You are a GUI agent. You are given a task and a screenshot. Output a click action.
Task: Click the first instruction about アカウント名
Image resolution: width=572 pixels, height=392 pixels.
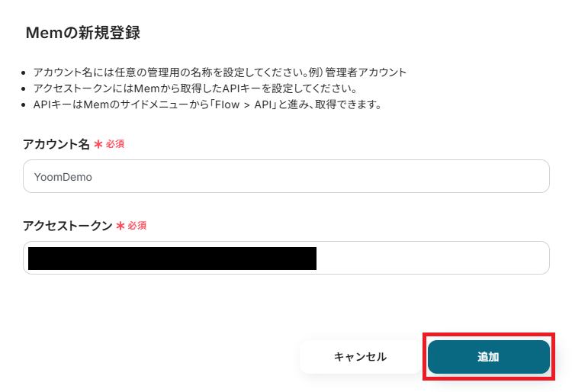tap(220, 72)
